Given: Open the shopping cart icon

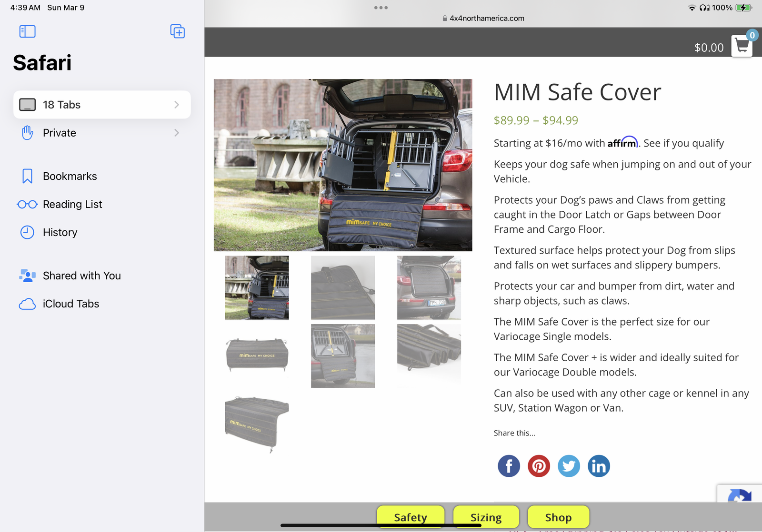Looking at the screenshot, I should click(x=742, y=46).
